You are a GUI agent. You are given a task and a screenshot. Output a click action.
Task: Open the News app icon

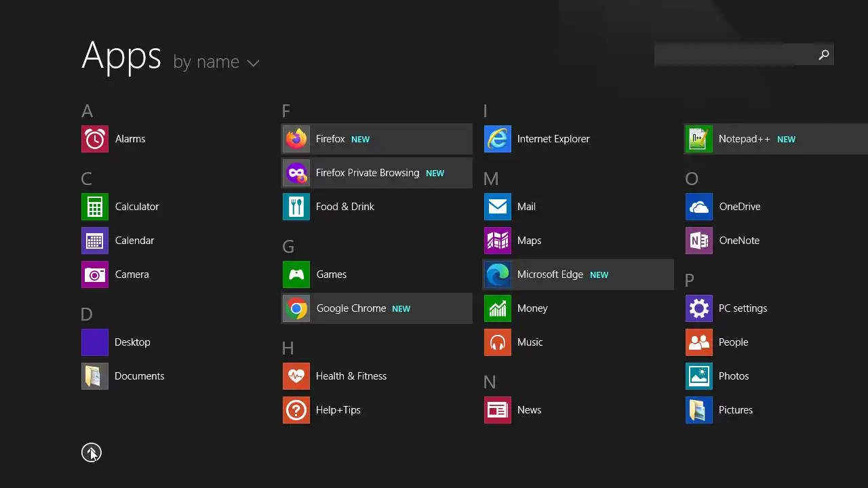click(x=498, y=410)
